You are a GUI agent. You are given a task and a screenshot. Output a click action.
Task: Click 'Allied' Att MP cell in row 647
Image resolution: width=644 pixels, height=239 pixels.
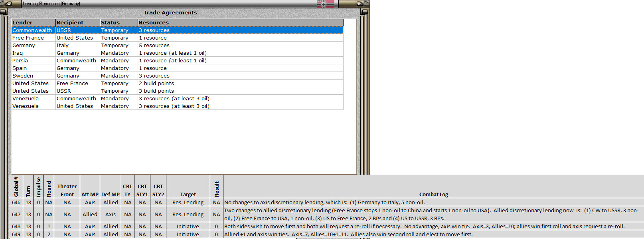coord(90,214)
